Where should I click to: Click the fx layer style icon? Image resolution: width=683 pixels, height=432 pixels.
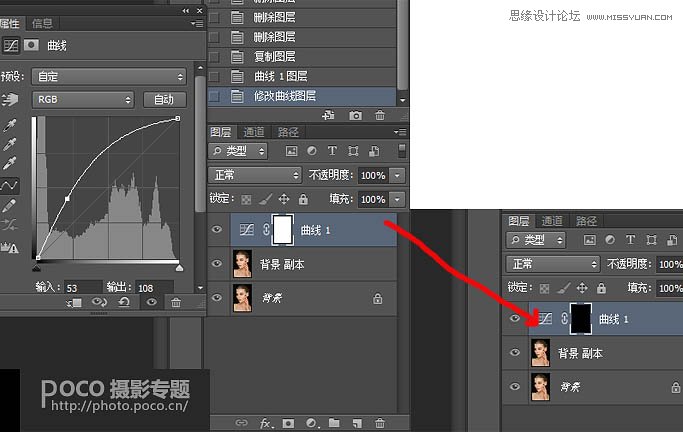tap(267, 423)
